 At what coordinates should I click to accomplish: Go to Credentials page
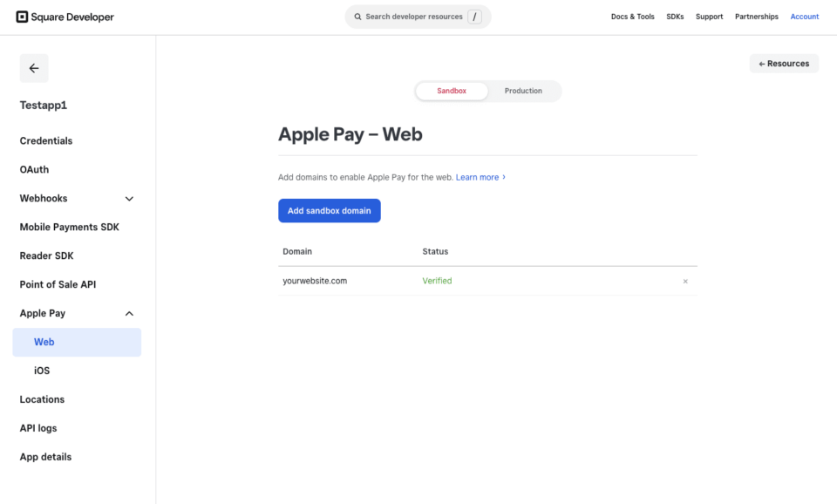[x=46, y=141]
